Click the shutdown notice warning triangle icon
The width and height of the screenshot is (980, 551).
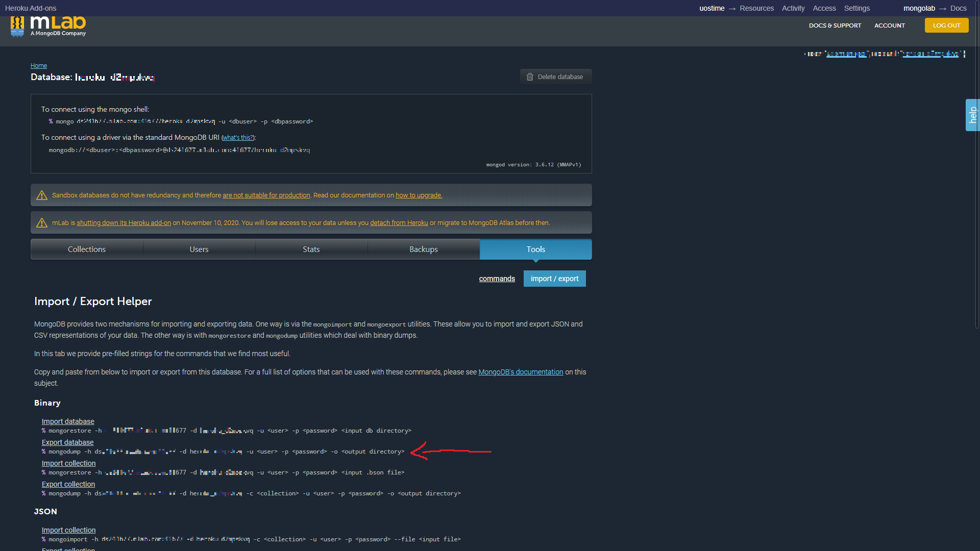click(x=42, y=223)
